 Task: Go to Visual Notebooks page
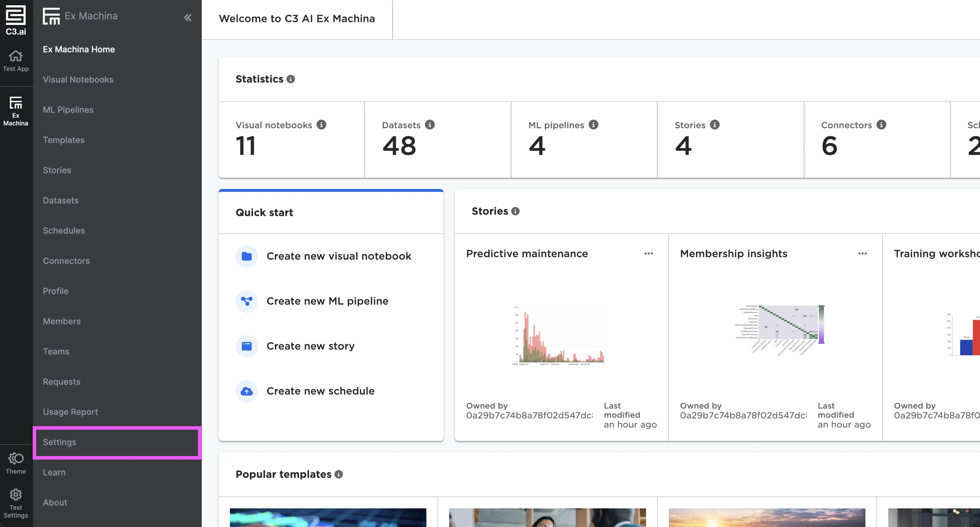78,79
